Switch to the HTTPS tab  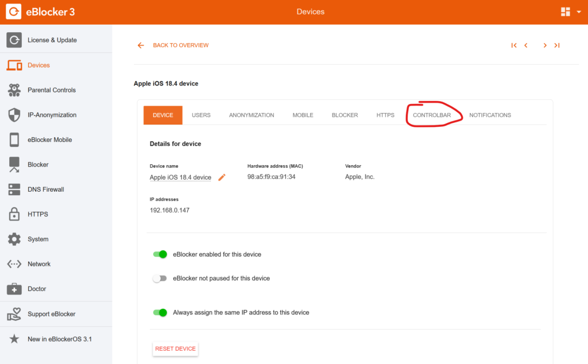pos(385,115)
